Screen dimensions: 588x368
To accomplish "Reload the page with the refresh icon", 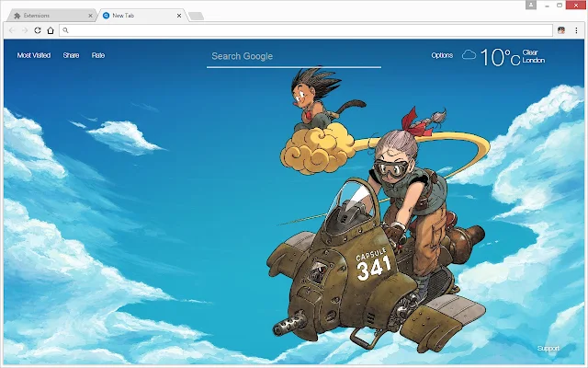I will pyautogui.click(x=38, y=30).
